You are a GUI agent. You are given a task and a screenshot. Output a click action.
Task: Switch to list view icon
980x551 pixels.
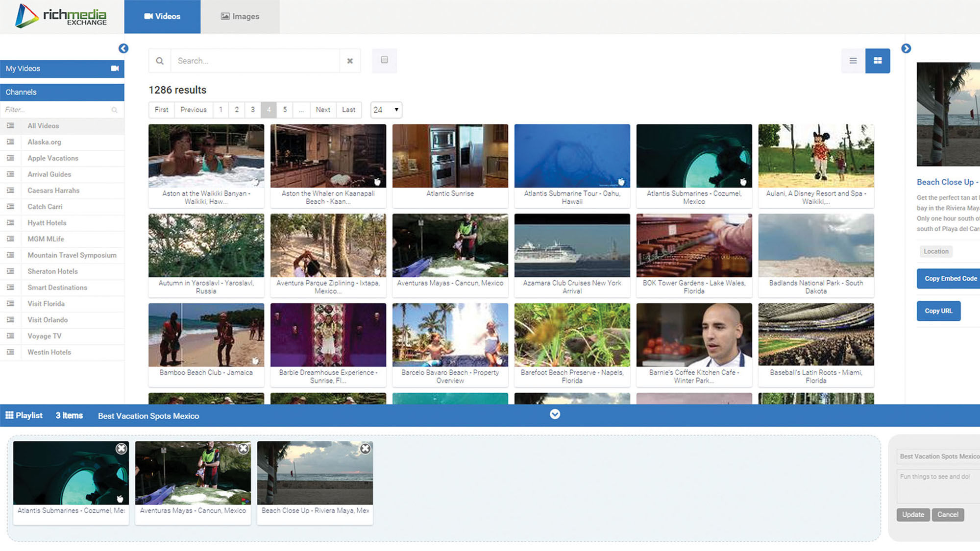coord(853,61)
